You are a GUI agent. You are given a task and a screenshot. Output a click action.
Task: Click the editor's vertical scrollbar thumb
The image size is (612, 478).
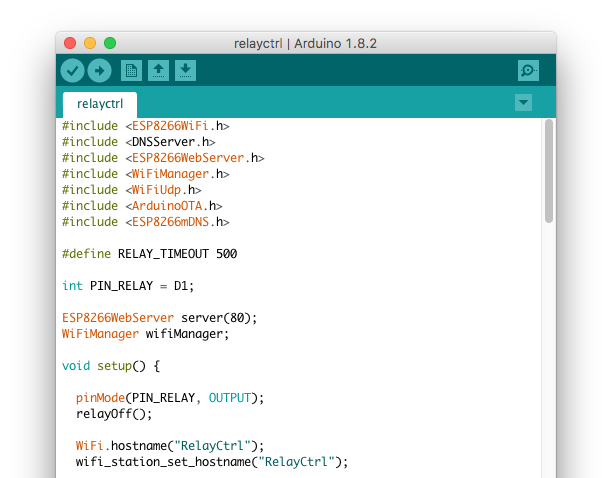coord(549,171)
